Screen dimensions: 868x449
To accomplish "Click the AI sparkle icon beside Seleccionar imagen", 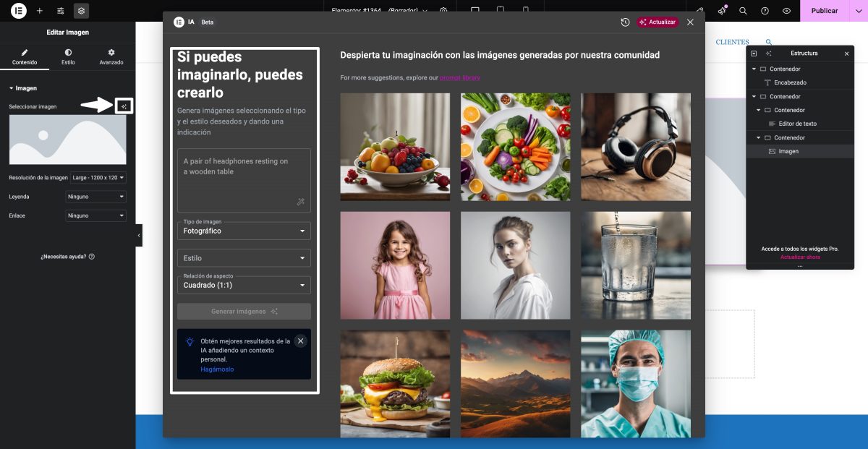I will [124, 106].
